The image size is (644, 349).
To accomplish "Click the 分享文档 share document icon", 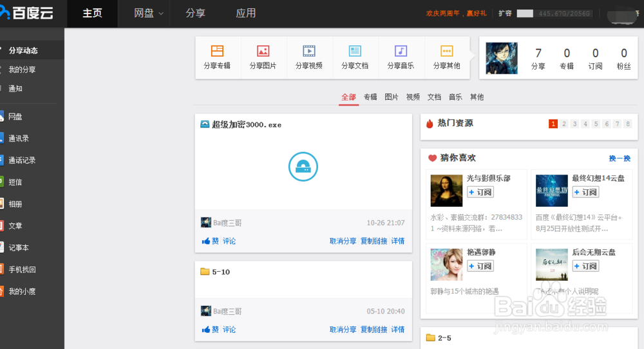I will pos(355,51).
